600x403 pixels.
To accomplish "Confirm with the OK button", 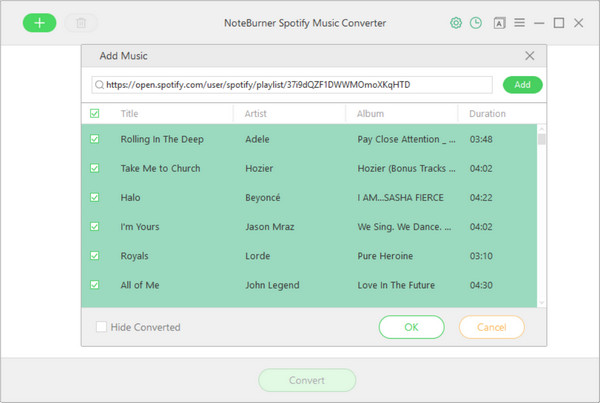I will pyautogui.click(x=411, y=327).
